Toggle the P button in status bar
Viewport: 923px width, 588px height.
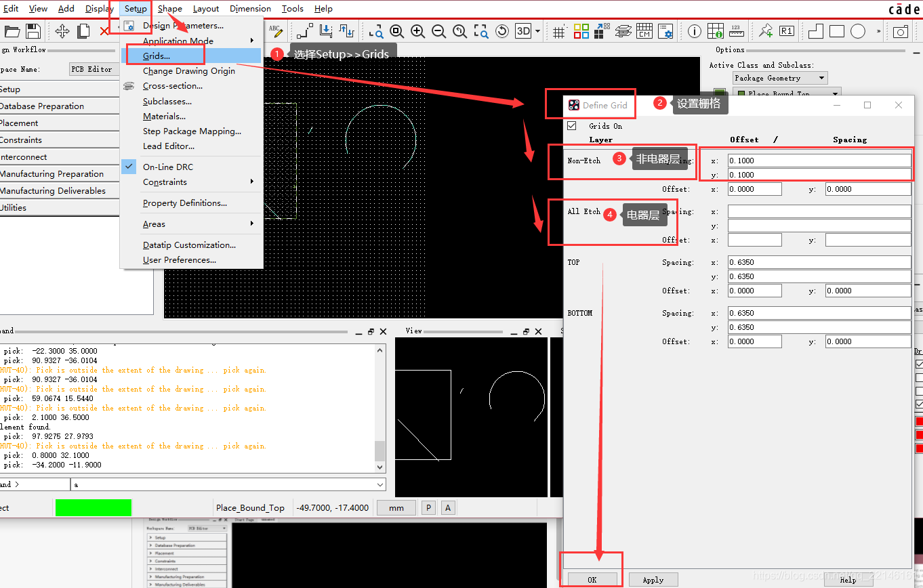point(428,508)
